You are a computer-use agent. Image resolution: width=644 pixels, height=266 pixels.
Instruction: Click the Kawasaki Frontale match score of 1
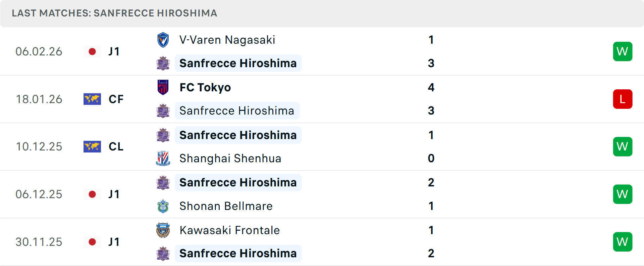[431, 230]
